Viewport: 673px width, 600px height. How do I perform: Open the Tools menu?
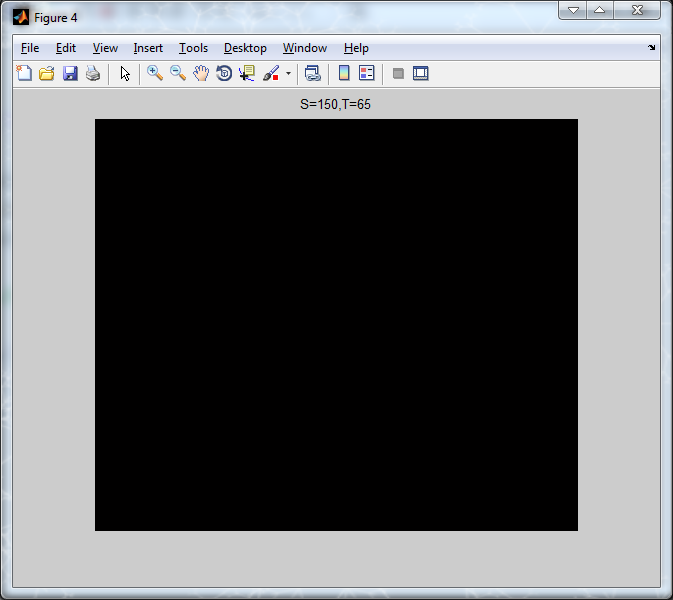(x=194, y=48)
